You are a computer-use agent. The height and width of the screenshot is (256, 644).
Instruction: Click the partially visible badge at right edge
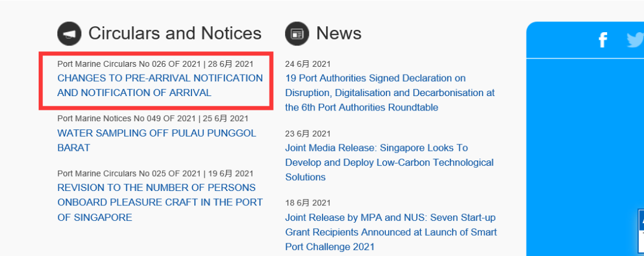tap(640, 230)
